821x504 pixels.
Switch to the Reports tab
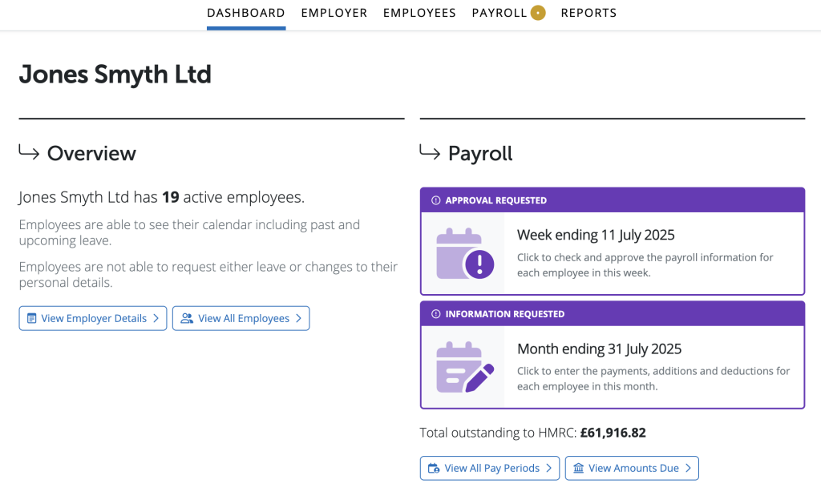click(x=588, y=13)
